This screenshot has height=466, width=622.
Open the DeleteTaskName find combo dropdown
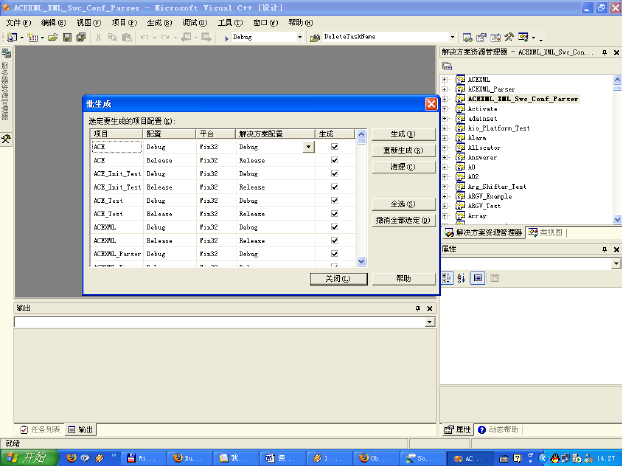tap(452, 37)
